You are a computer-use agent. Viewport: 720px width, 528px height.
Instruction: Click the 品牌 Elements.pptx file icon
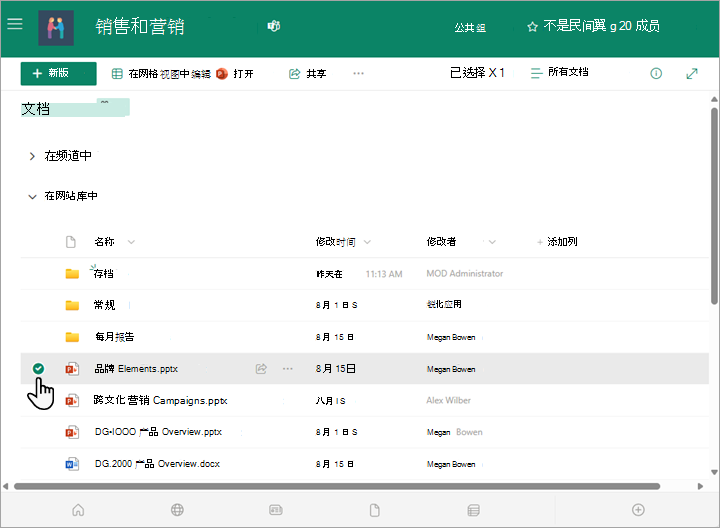point(72,369)
